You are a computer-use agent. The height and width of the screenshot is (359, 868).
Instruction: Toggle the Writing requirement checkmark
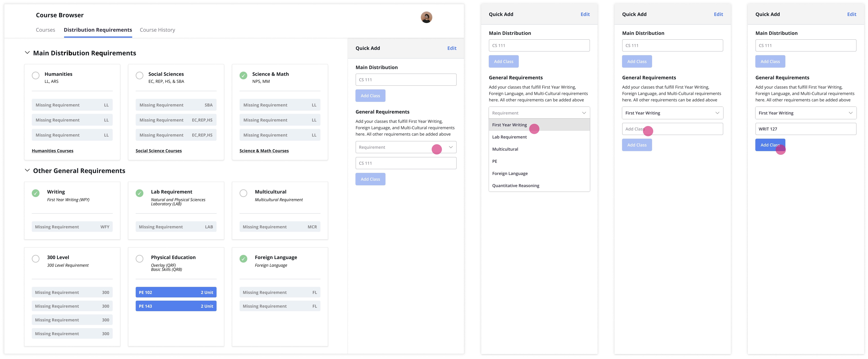pos(36,193)
